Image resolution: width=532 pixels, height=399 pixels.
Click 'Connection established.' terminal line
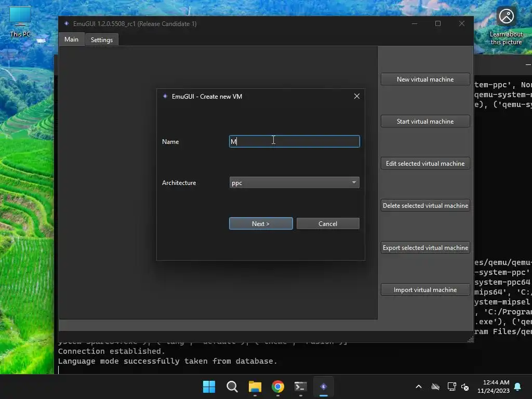[x=112, y=351]
